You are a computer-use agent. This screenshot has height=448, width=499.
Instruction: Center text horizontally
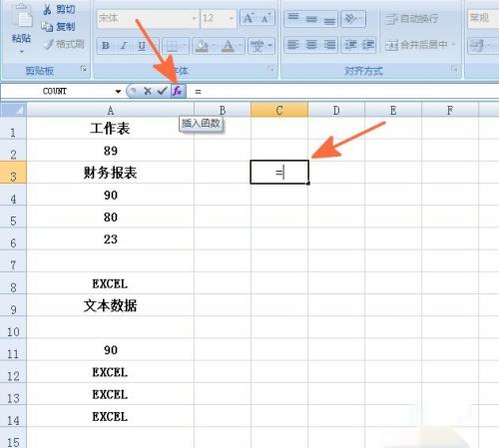pos(311,45)
